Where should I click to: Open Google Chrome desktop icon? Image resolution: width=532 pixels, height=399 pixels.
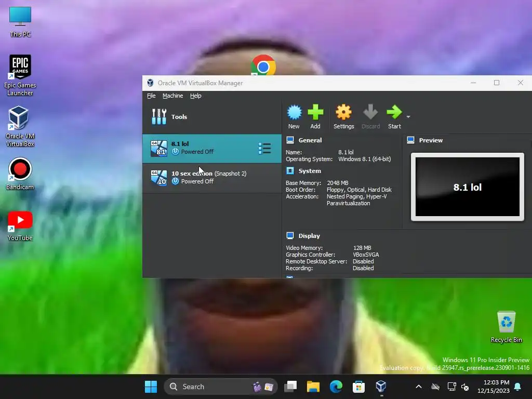point(263,65)
